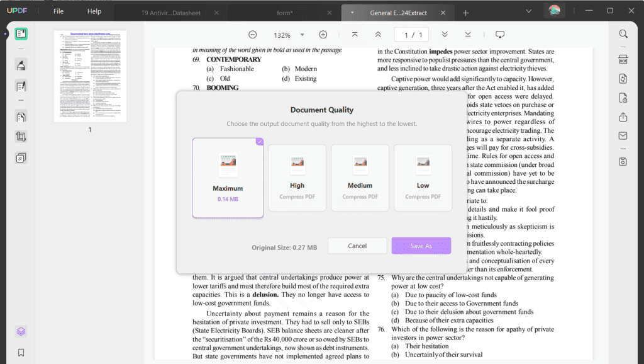This screenshot has height=364, width=644.
Task: Open the File menu
Action: pos(58,11)
